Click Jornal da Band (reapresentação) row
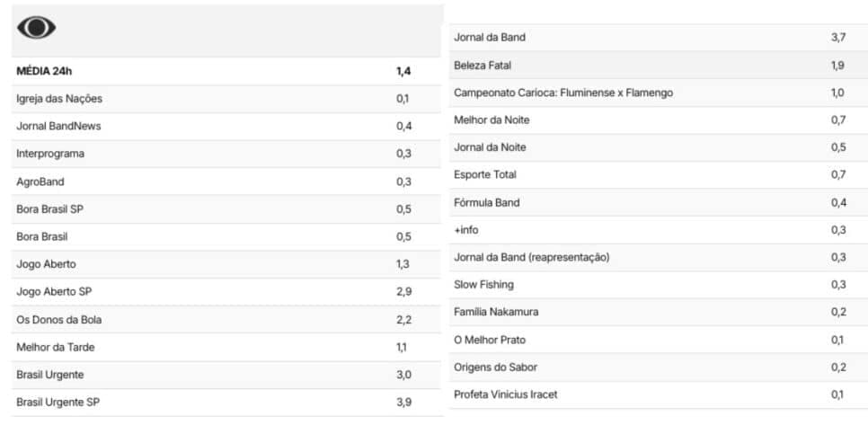Viewport: 868px width, 434px height. [659, 257]
